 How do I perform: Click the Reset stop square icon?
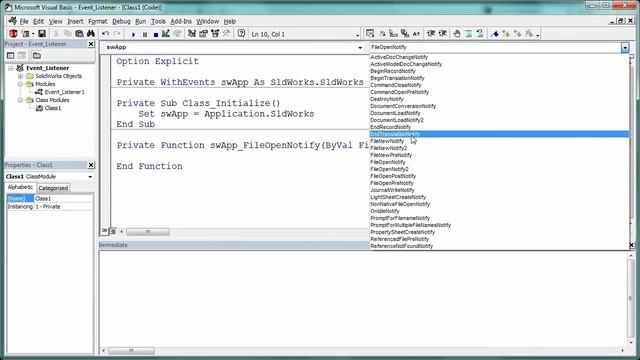[156, 34]
